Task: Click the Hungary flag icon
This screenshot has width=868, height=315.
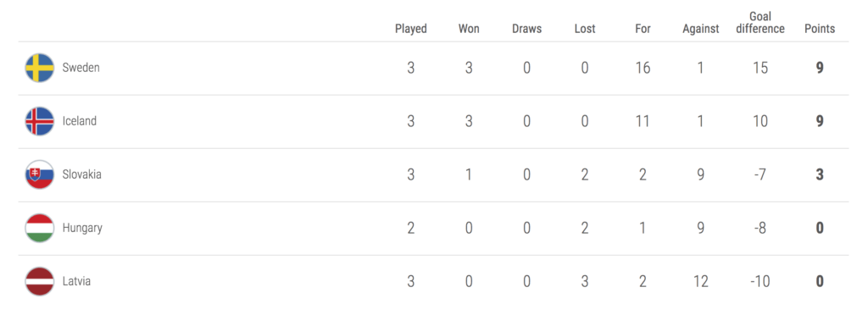Action: (x=39, y=228)
